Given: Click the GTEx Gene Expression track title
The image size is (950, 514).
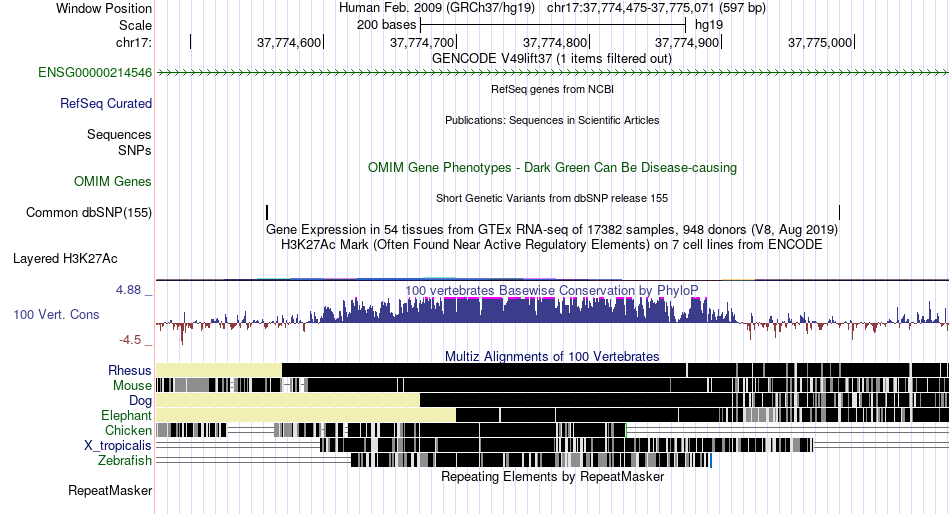Looking at the screenshot, I should click(x=552, y=230).
